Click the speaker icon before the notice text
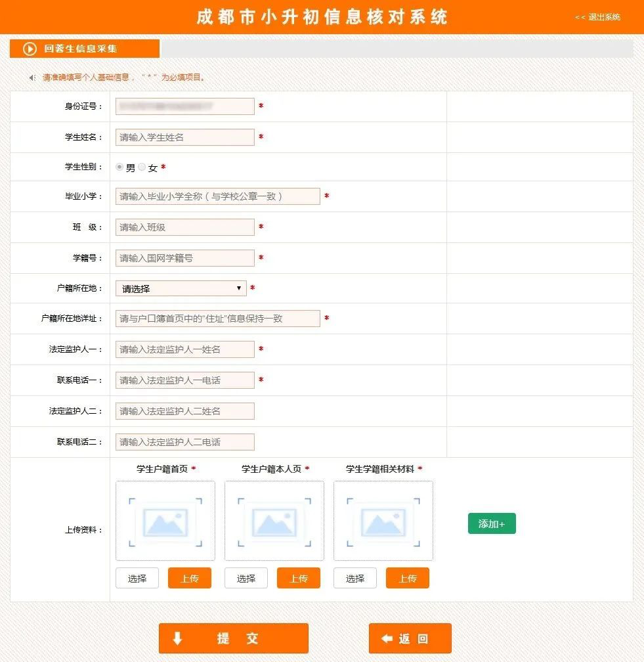Screen dimensions: 644x662 pos(33,77)
